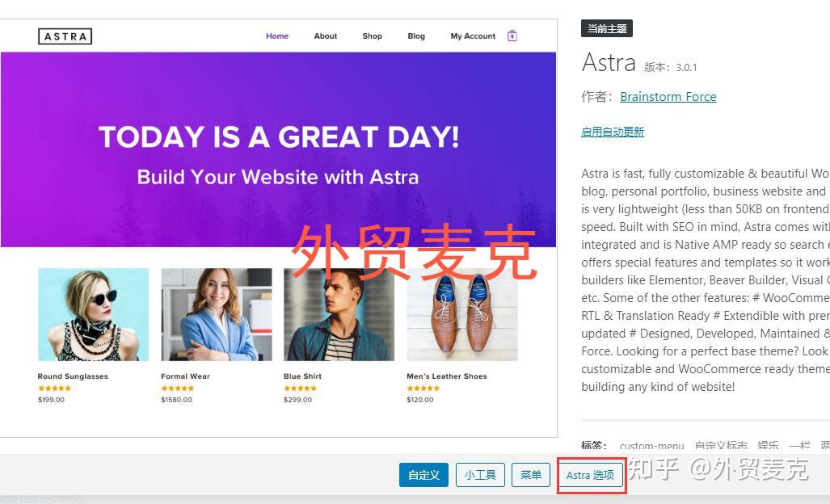Click the 自定义 button

click(423, 475)
